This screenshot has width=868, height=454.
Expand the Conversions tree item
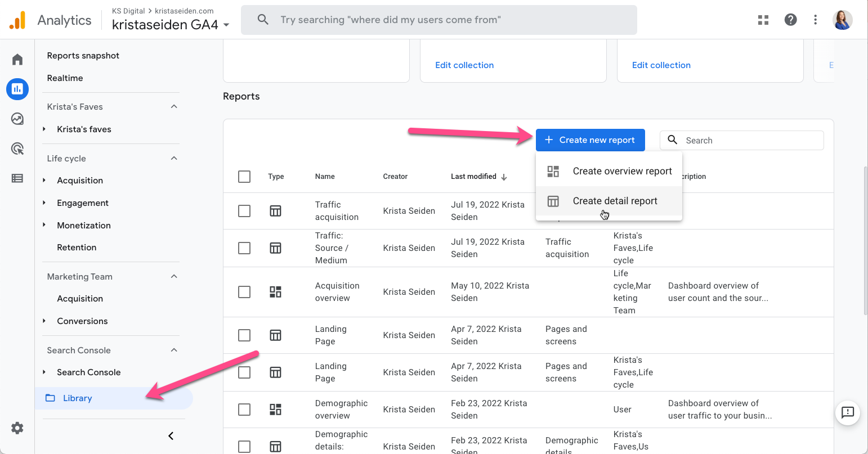(x=44, y=321)
